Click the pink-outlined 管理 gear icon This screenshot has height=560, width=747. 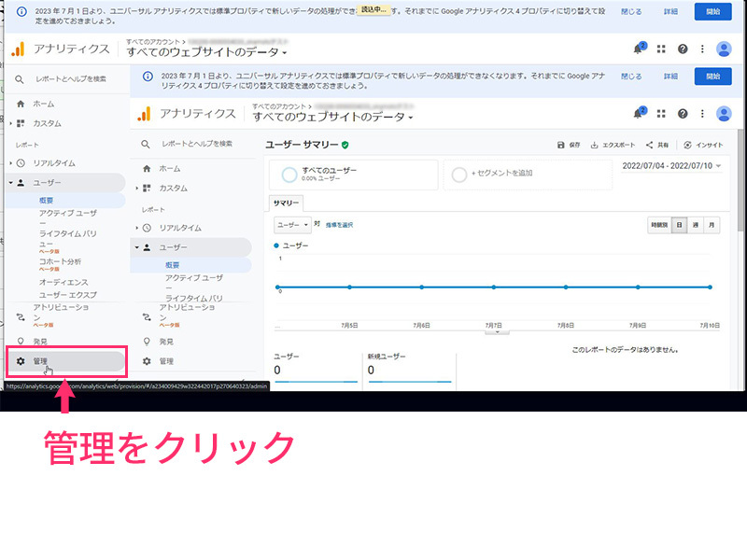(x=21, y=360)
